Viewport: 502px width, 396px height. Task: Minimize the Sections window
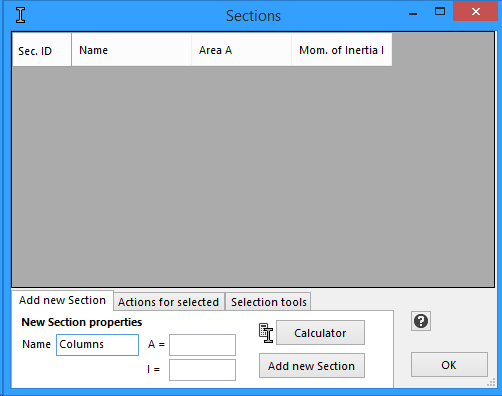point(413,13)
